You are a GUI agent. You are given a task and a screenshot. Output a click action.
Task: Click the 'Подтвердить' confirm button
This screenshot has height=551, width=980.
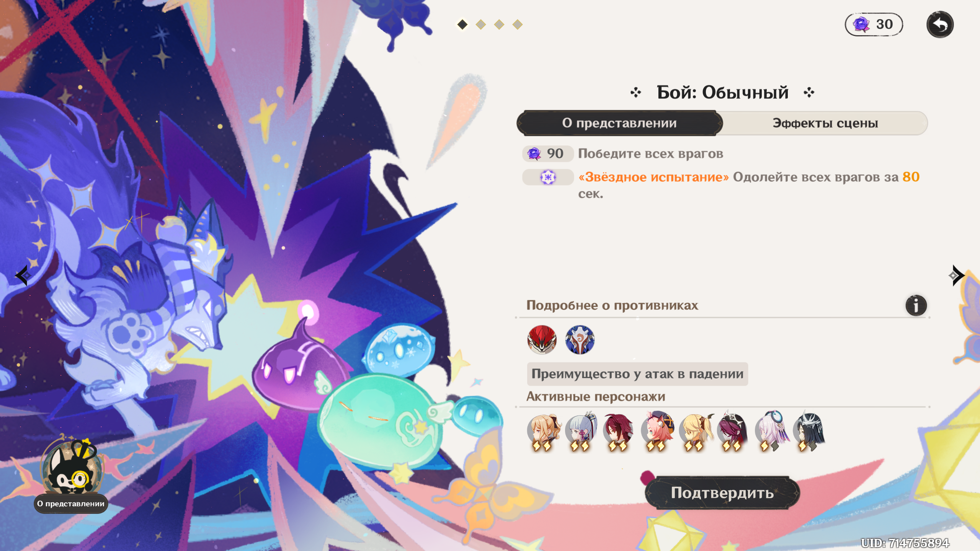click(x=722, y=493)
